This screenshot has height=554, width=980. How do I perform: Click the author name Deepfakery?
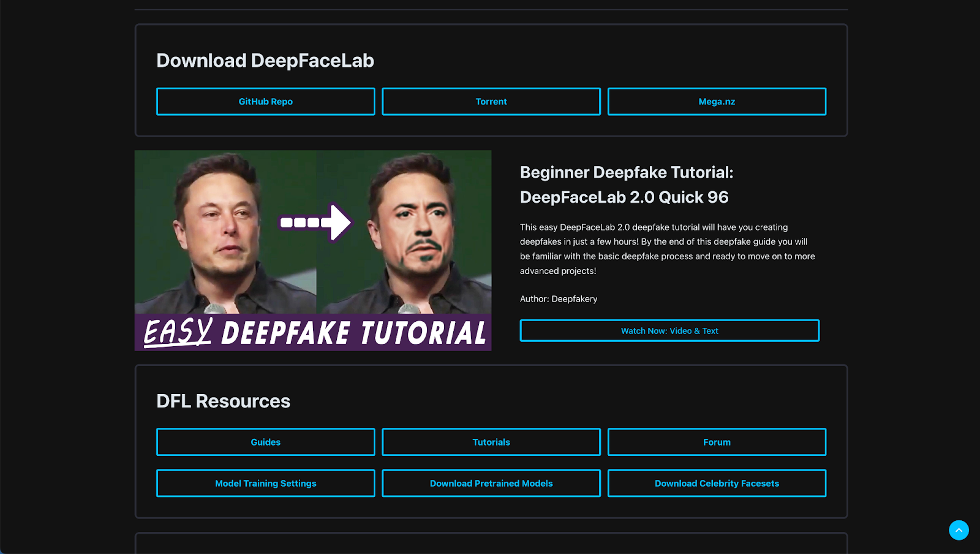coord(575,299)
